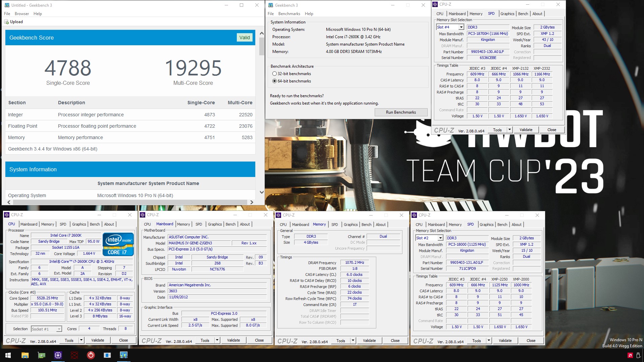Image resolution: width=644 pixels, height=362 pixels.
Task: Click DRAM Frequency value 1070.2 MHz
Action: pos(355,263)
